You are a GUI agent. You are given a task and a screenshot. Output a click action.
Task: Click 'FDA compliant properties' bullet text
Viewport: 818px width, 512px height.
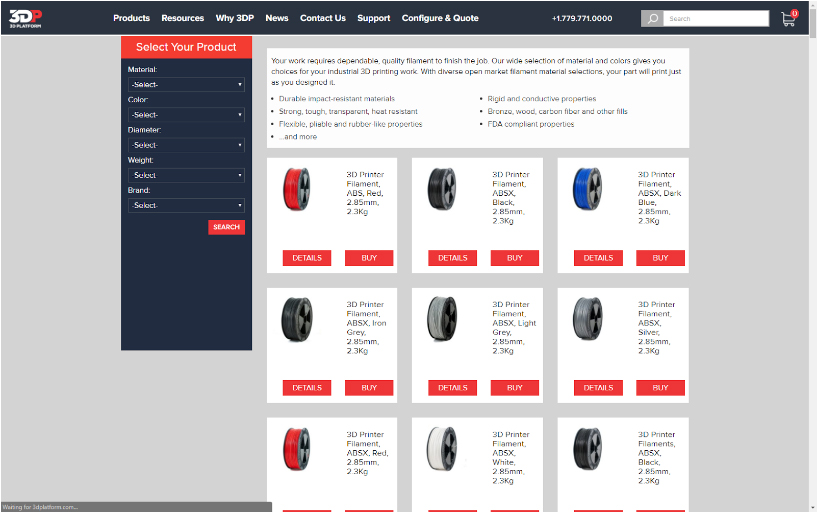[531, 124]
